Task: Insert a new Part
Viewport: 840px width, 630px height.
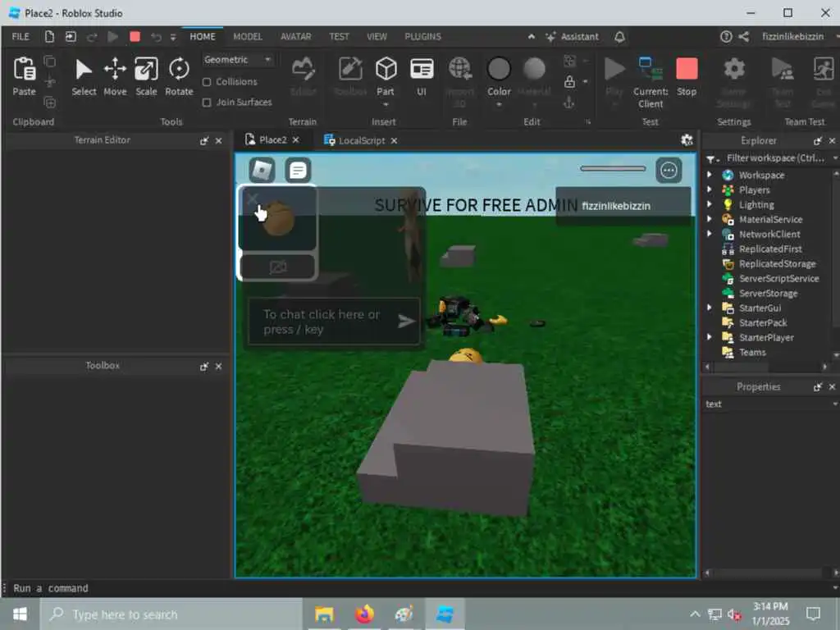Action: tap(386, 70)
